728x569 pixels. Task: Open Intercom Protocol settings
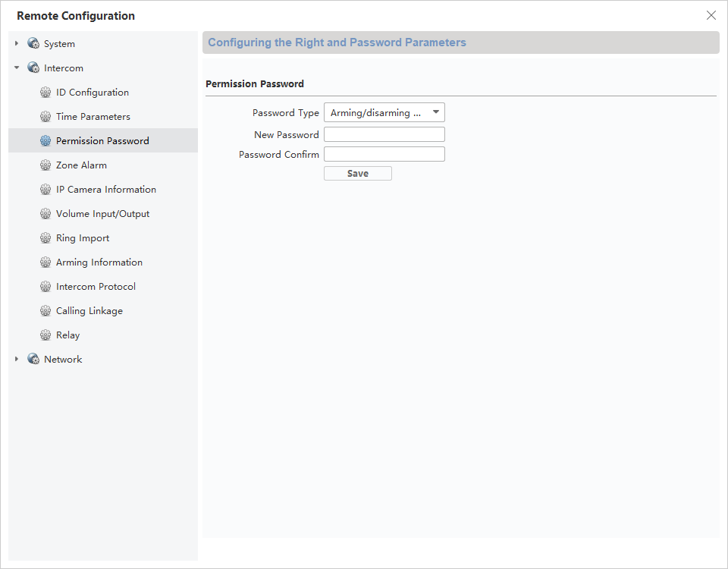[96, 287]
